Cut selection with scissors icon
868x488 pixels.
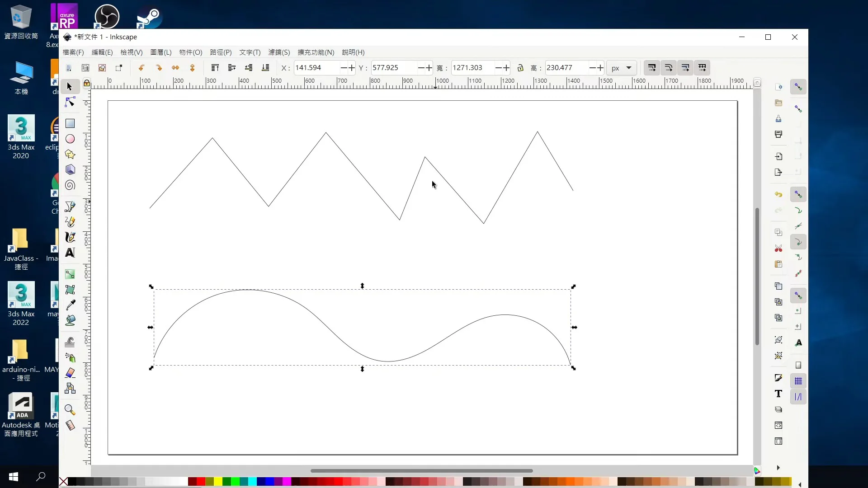(778, 249)
